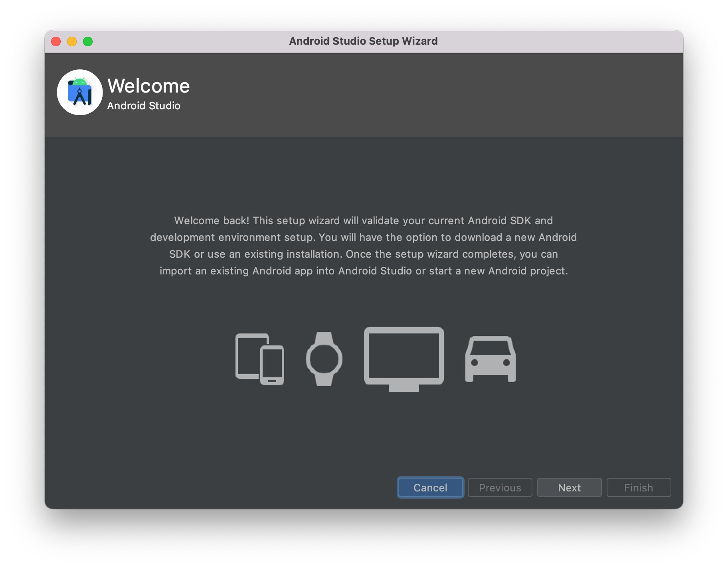Select the car icon

[491, 359]
